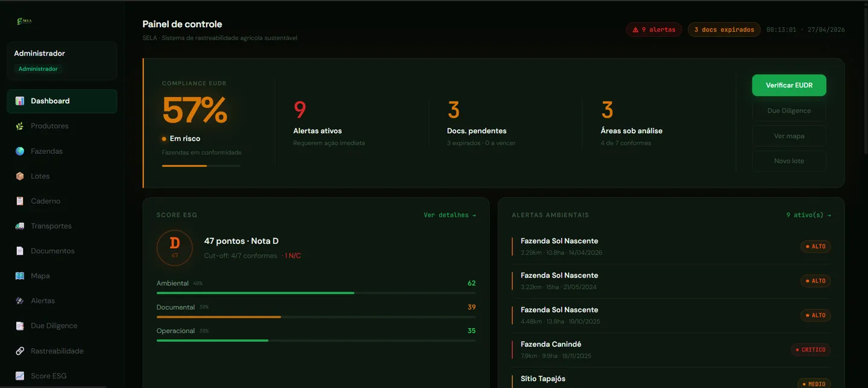Image resolution: width=868 pixels, height=388 pixels.
Task: Open Due Diligence in sidebar menu
Action: tap(62, 326)
